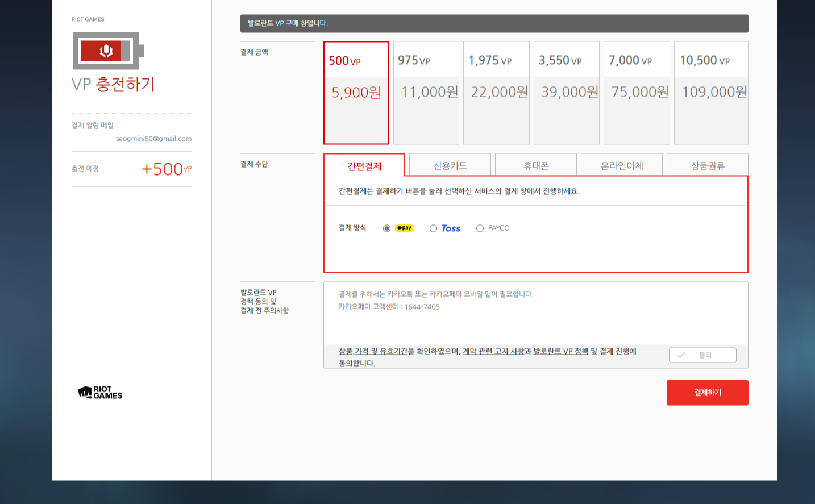This screenshot has width=815, height=504.
Task: Click the seogmini60@gmail.com email text
Action: coord(153,139)
